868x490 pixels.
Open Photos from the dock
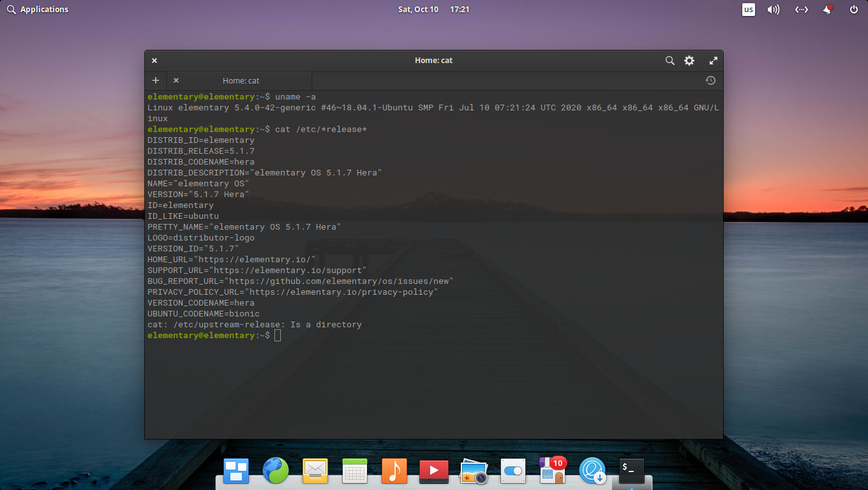pyautogui.click(x=474, y=471)
